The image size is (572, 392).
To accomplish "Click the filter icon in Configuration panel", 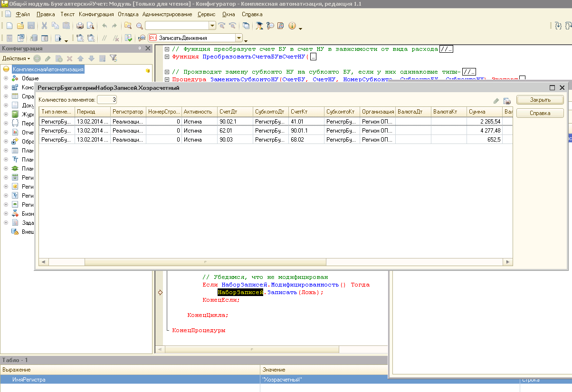I will [x=113, y=58].
